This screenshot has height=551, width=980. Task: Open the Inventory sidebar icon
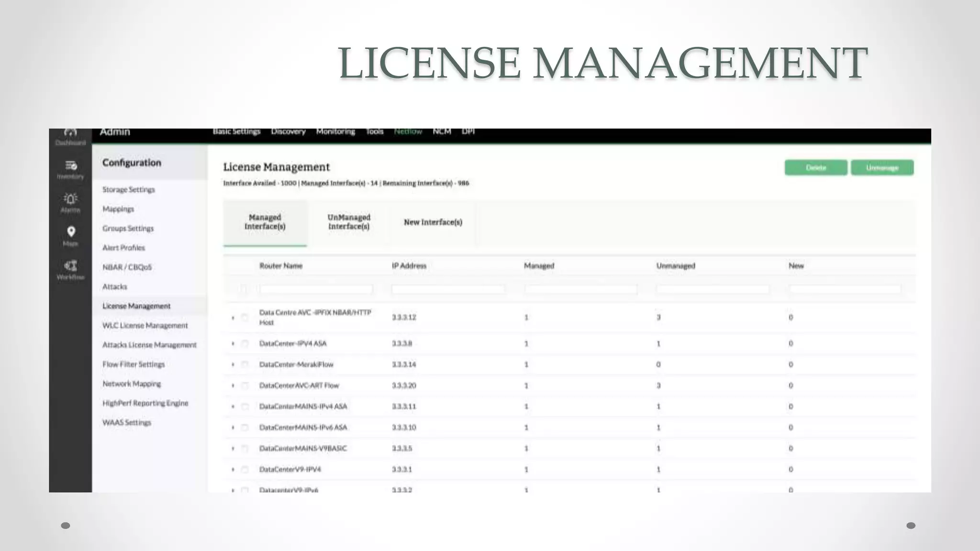(70, 170)
